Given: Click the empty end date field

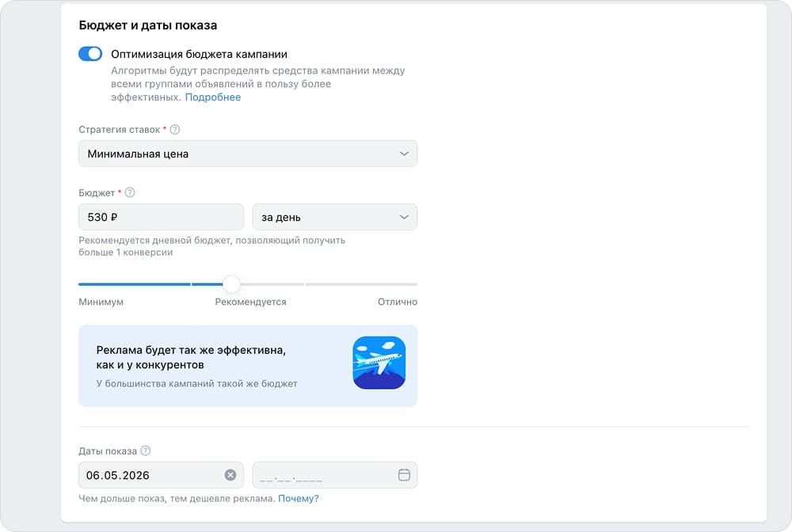Looking at the screenshot, I should tap(335, 475).
